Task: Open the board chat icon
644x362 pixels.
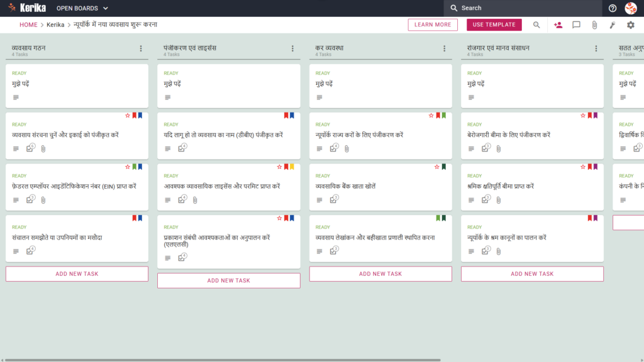Action: coord(576,25)
